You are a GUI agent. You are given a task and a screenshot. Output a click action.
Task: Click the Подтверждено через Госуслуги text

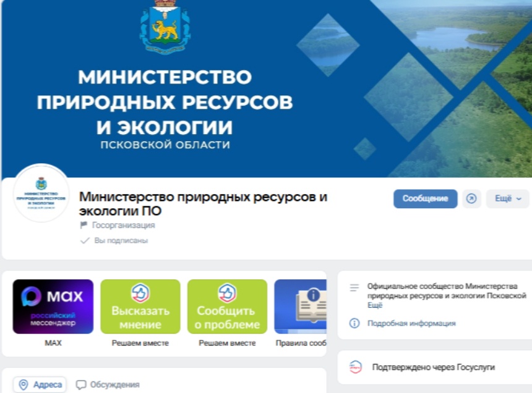pyautogui.click(x=434, y=367)
